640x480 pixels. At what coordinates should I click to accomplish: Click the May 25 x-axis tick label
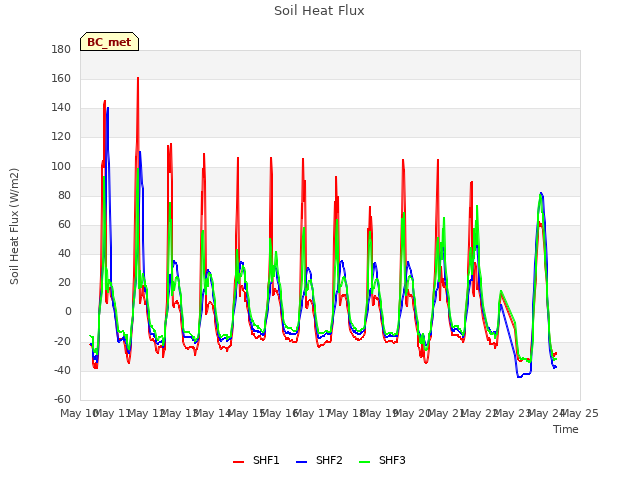point(580,413)
